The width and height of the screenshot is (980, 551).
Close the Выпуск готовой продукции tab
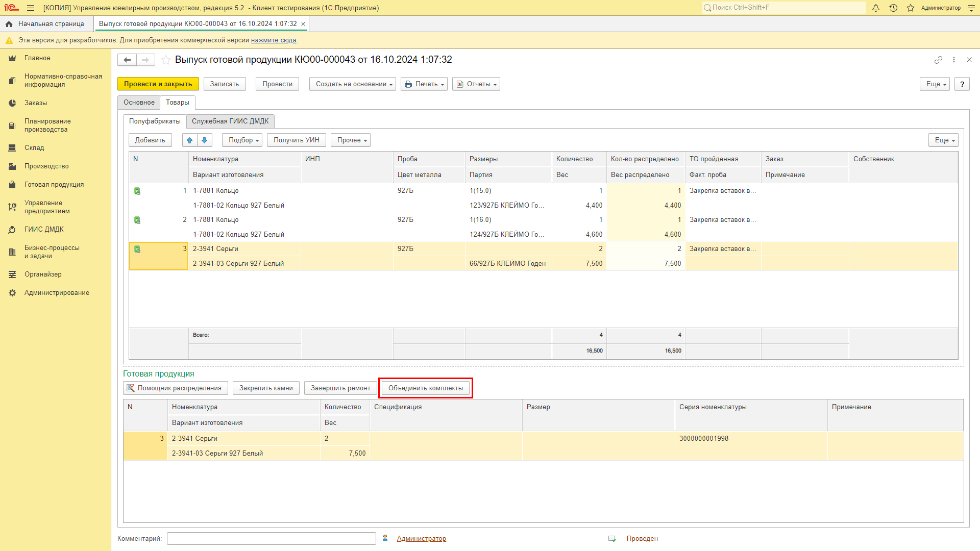[x=303, y=24]
